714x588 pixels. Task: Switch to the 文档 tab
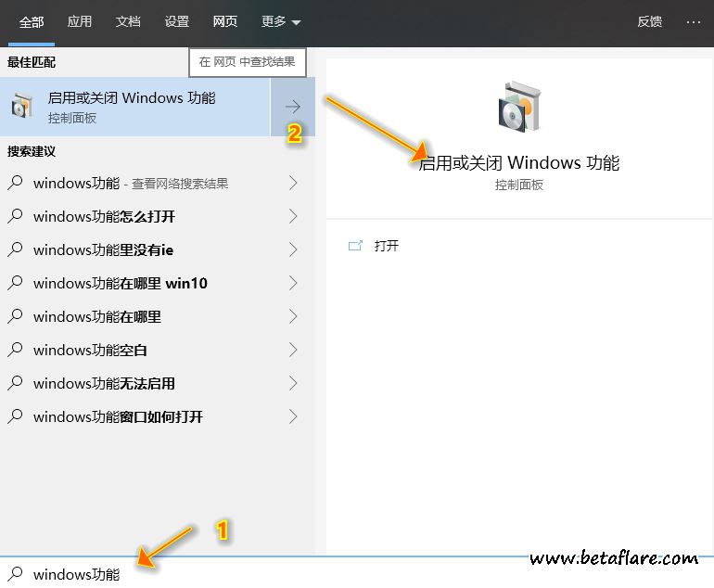[128, 21]
